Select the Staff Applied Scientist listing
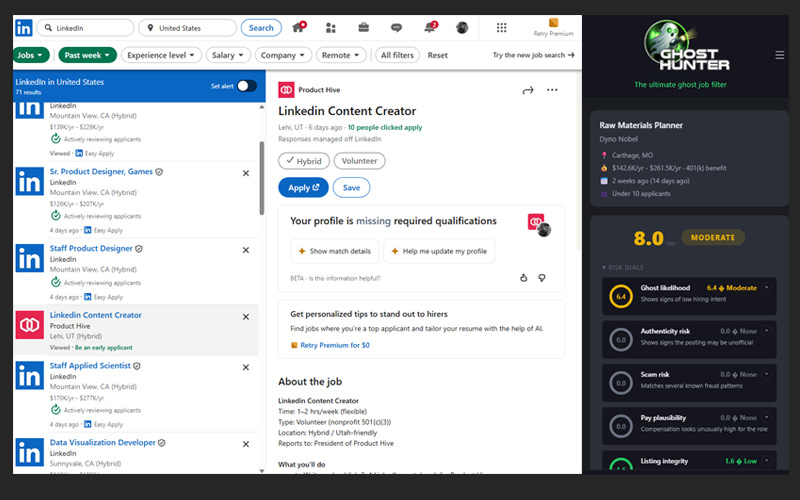 (x=92, y=367)
